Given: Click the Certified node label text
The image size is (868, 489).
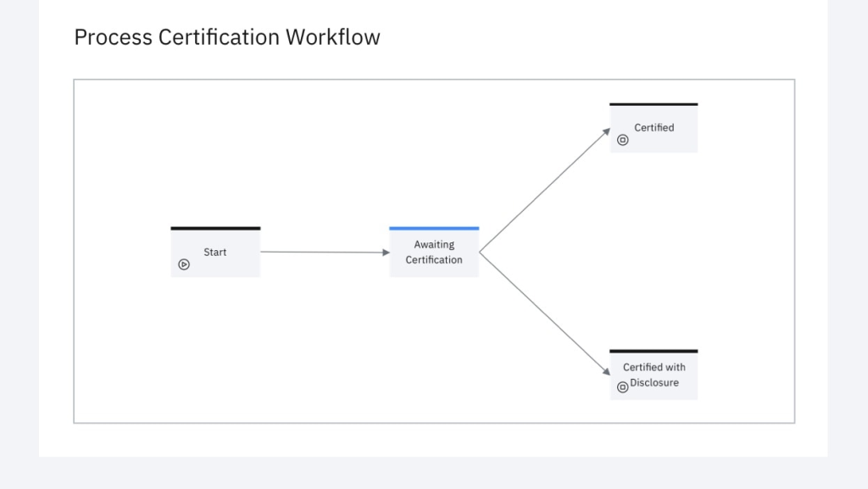Looking at the screenshot, I should tap(654, 127).
